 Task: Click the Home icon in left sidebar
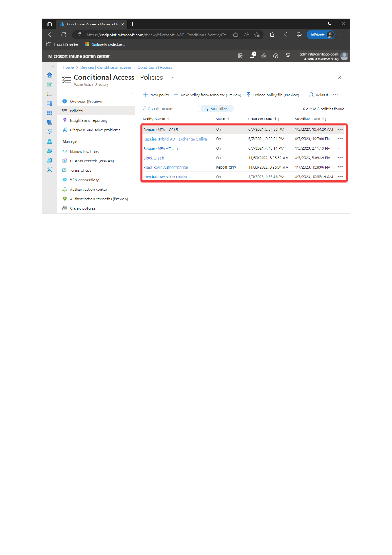click(50, 75)
